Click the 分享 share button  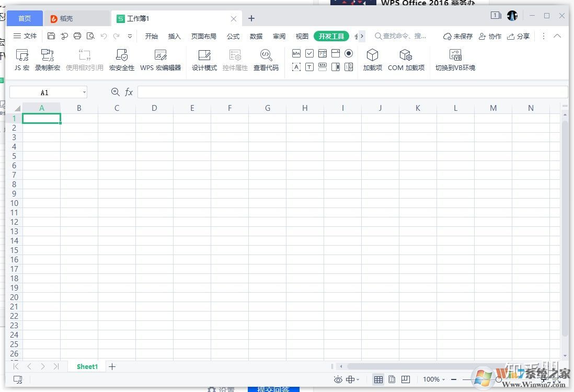[x=518, y=36]
